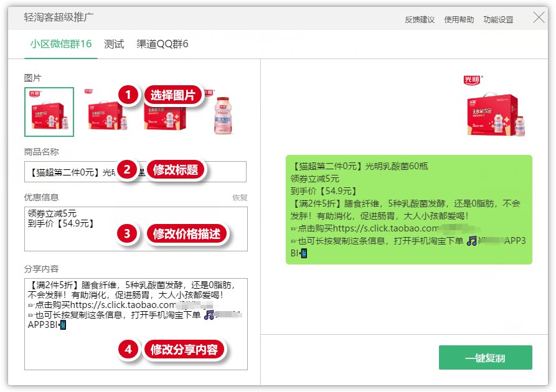Edit the 分享内容 text area
556x392 pixels.
[x=136, y=324]
